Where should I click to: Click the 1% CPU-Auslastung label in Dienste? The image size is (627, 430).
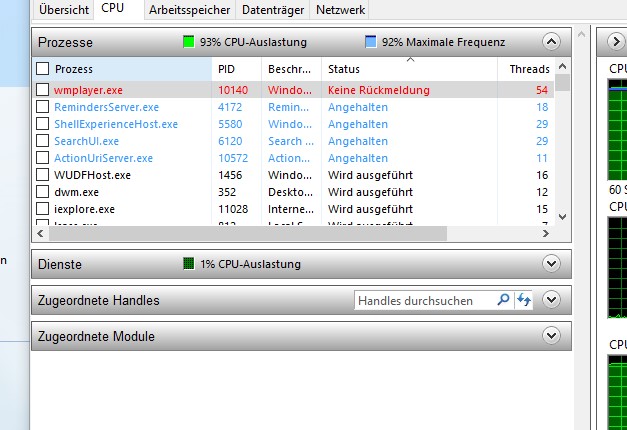250,264
